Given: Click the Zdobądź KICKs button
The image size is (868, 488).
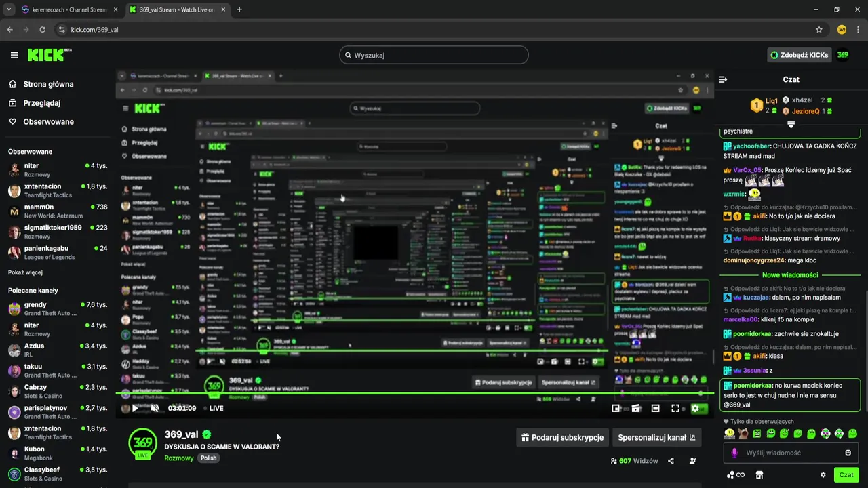Looking at the screenshot, I should [799, 55].
